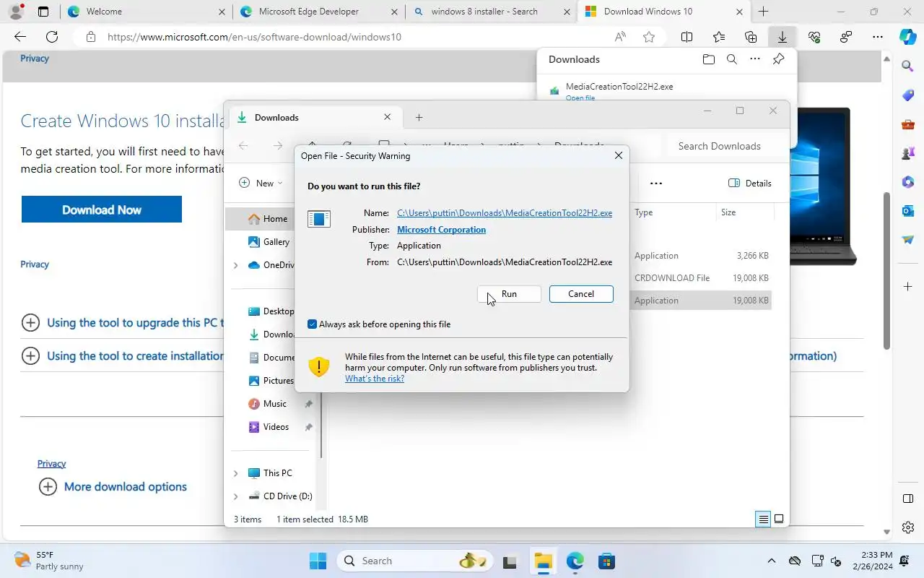This screenshot has height=578, width=924.
Task: Open the New dropdown in File Explorer
Action: coord(261,184)
